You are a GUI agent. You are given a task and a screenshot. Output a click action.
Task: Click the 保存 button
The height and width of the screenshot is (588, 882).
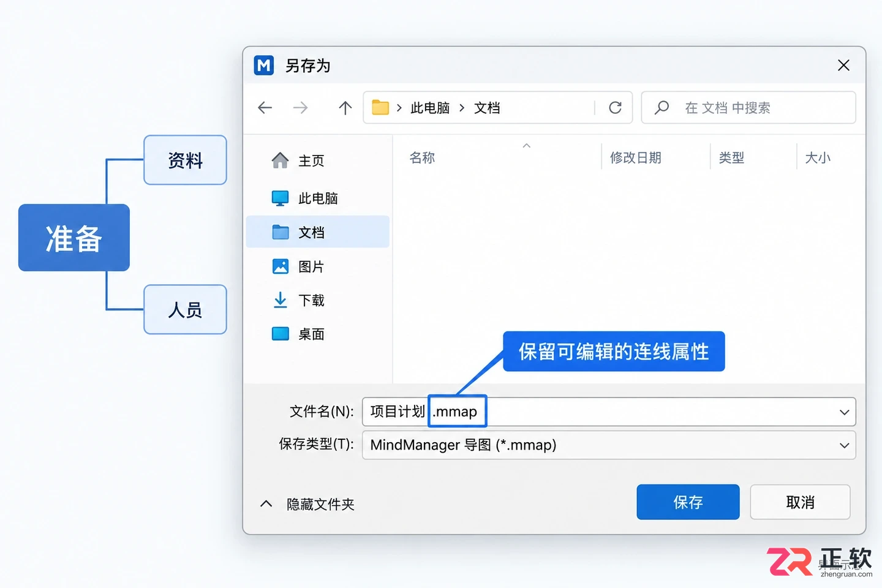(x=688, y=502)
